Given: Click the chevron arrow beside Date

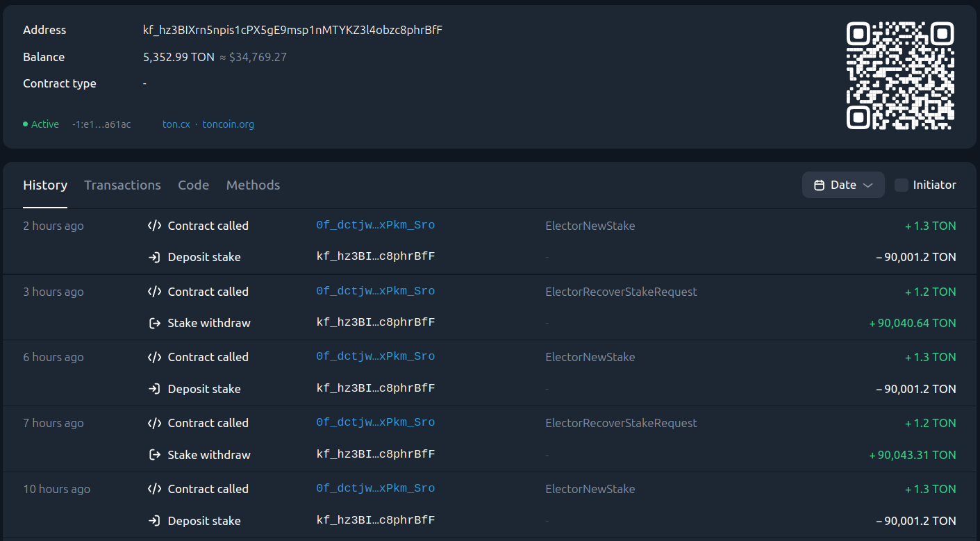Looking at the screenshot, I should pos(867,185).
